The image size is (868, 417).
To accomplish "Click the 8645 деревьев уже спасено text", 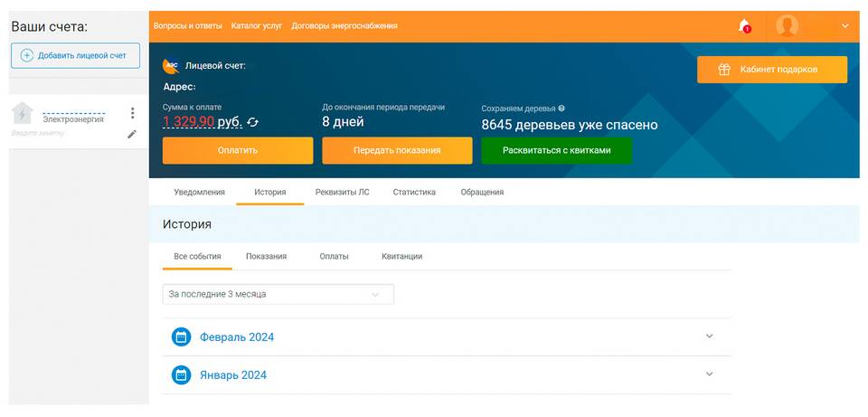I will (x=570, y=125).
